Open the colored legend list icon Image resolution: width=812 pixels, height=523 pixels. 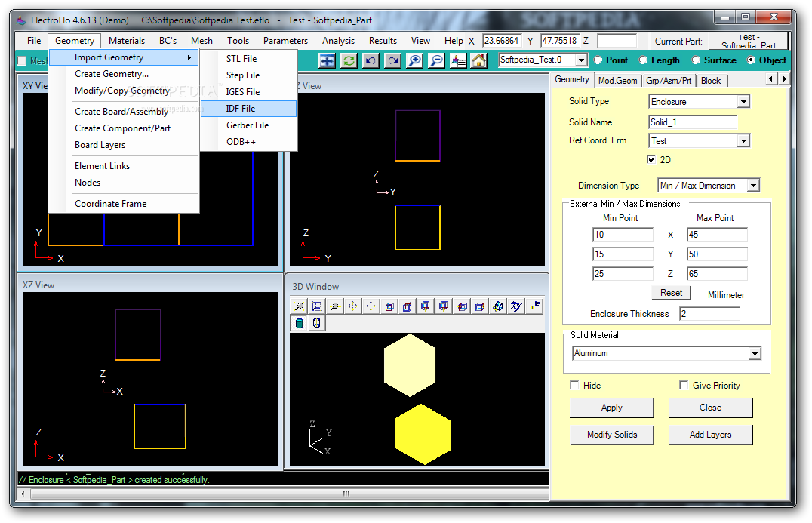458,60
